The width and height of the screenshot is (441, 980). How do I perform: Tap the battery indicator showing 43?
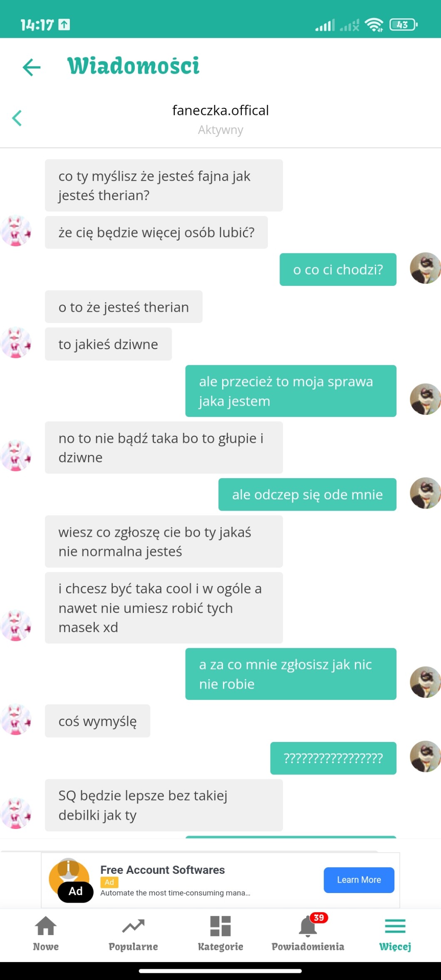(x=403, y=25)
